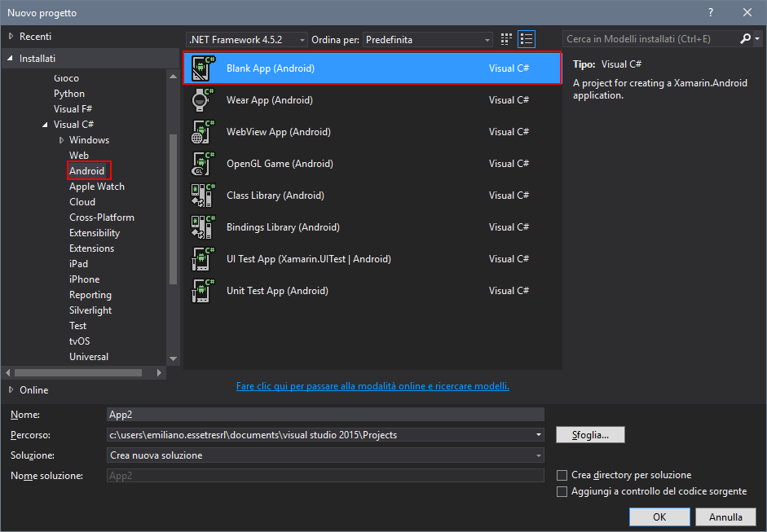Collapse the Installati section
The height and width of the screenshot is (532, 767).
tap(11, 59)
